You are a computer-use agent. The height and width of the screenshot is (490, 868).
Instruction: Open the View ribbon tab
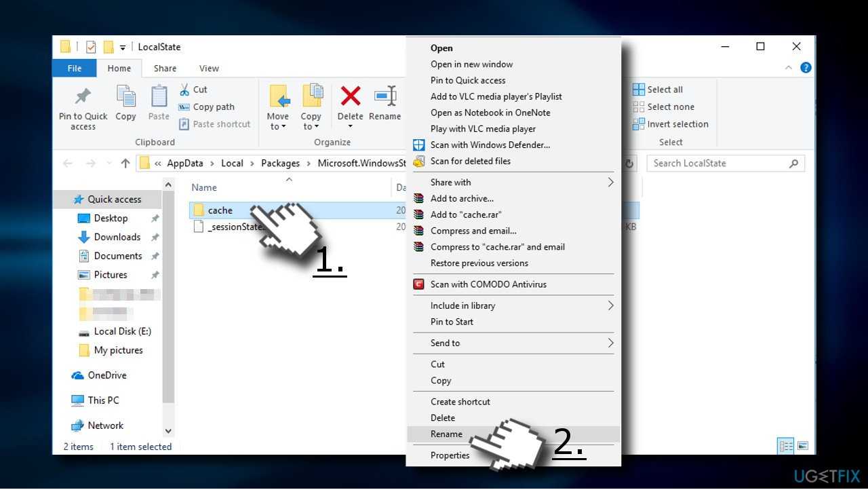(209, 69)
